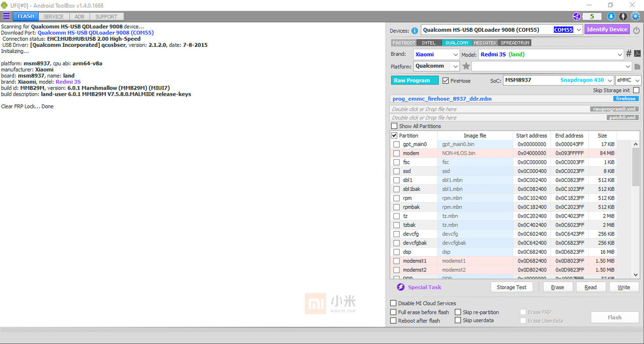This screenshot has height=344, width=644.
Task: Click the partition list scroll down arrow
Action: pyautogui.click(x=635, y=274)
